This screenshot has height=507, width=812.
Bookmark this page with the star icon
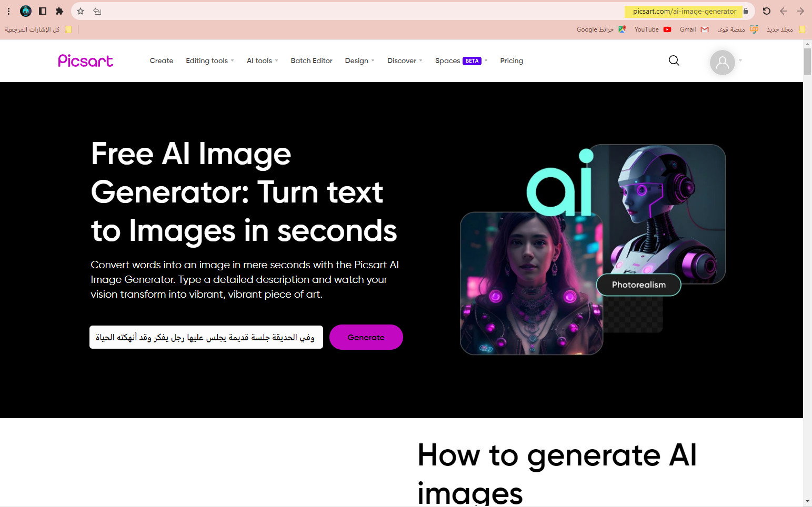tap(81, 11)
